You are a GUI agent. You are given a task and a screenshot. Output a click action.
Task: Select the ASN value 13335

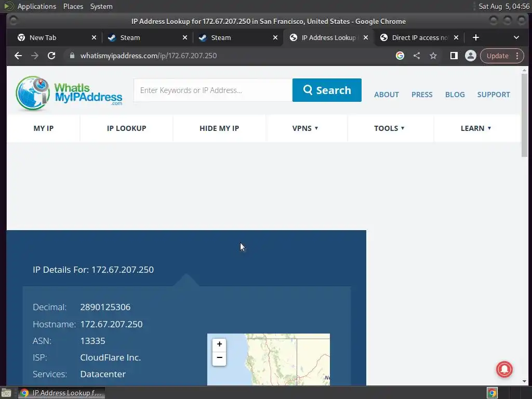coord(92,341)
